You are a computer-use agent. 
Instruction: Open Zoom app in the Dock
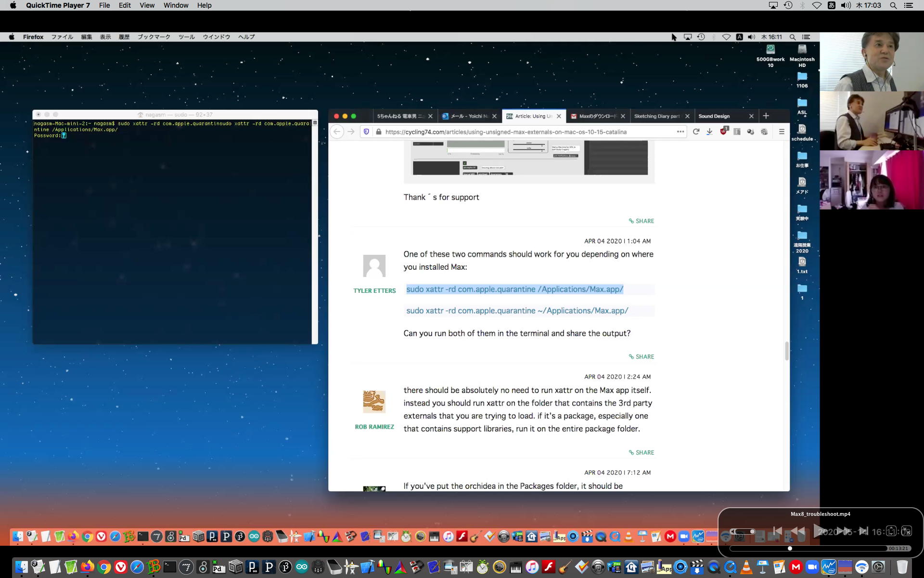[x=812, y=567]
